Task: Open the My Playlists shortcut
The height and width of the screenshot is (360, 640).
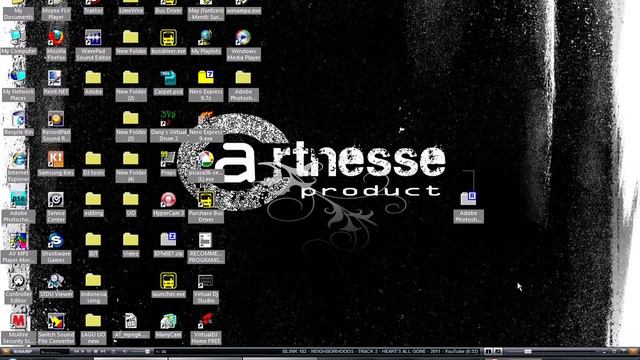Action: coord(206,38)
